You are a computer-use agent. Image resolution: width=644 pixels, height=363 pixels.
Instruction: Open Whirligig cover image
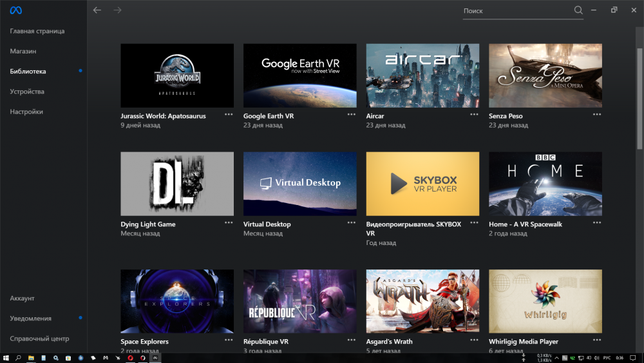click(x=545, y=301)
